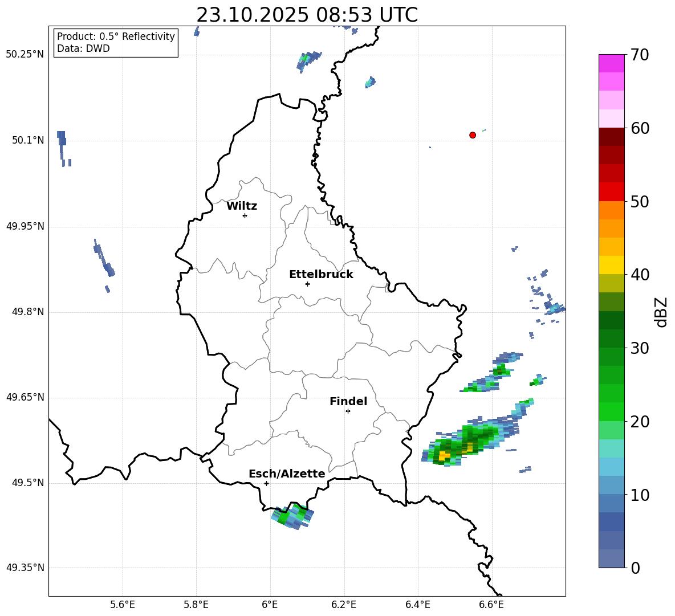The height and width of the screenshot is (616, 675).
Task: Click the yellow high-reflectivity core east of Findel
Action: coord(444,455)
